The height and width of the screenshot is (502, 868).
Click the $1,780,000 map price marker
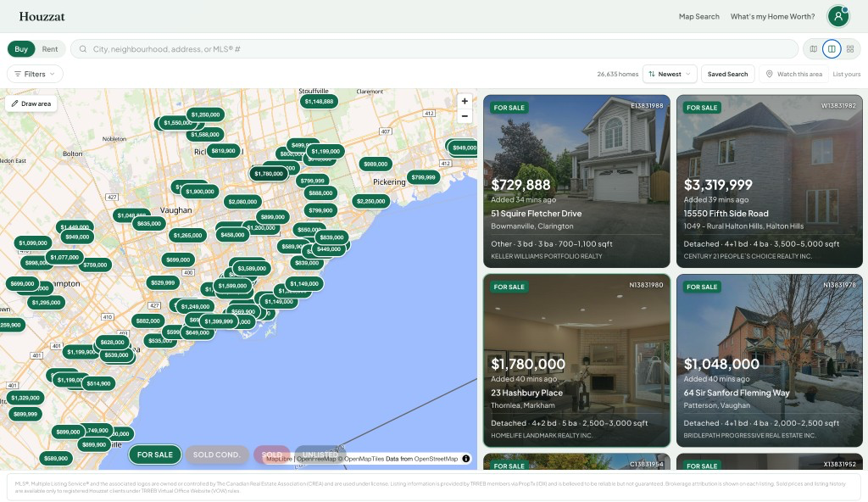(x=269, y=174)
